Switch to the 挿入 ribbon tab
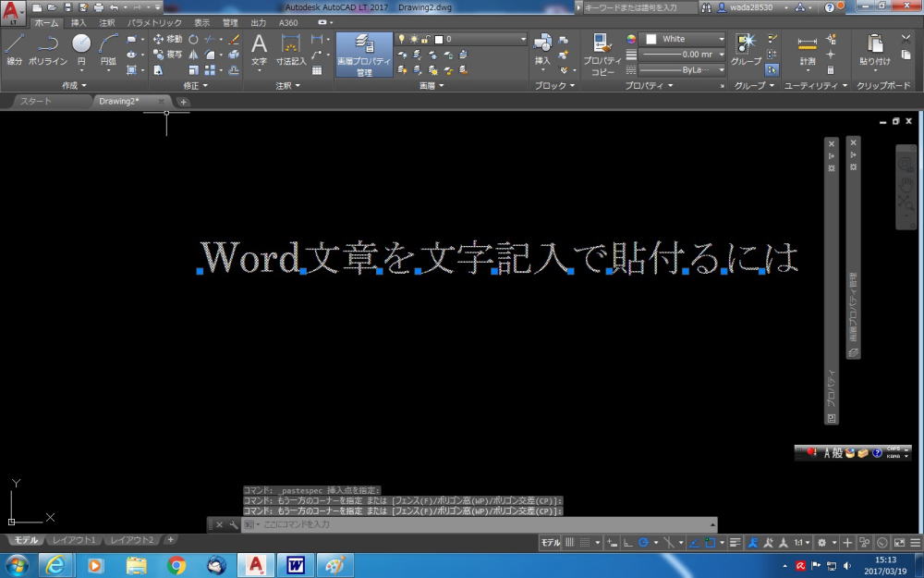 point(79,22)
